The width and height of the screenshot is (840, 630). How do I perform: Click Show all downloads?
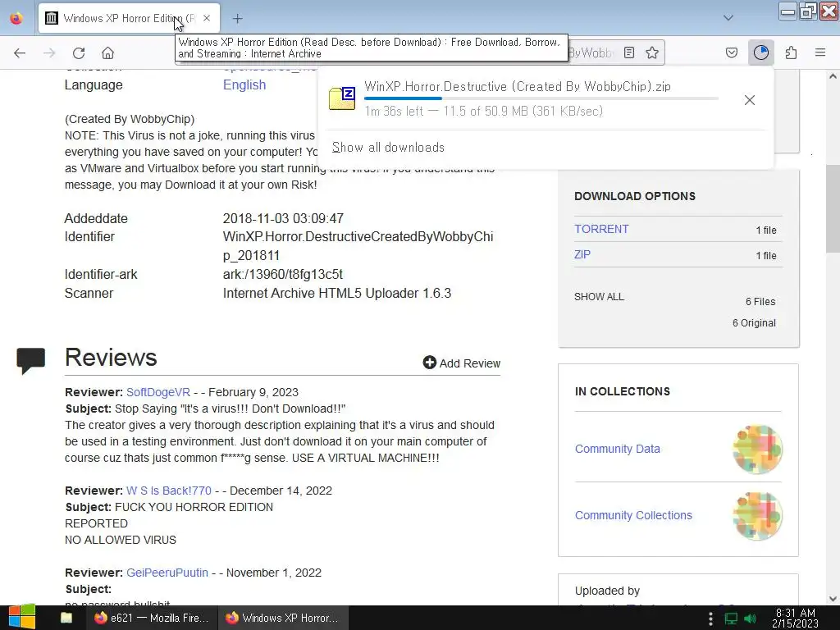388,148
